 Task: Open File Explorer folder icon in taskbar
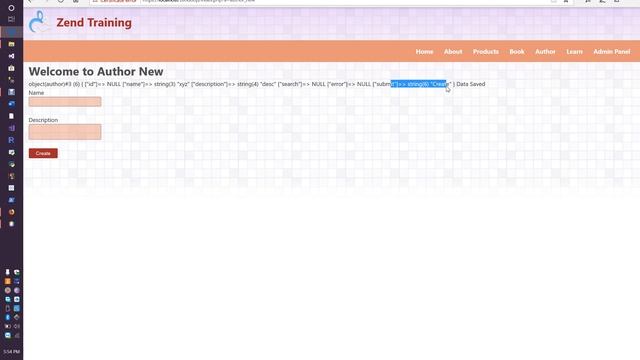click(11, 44)
